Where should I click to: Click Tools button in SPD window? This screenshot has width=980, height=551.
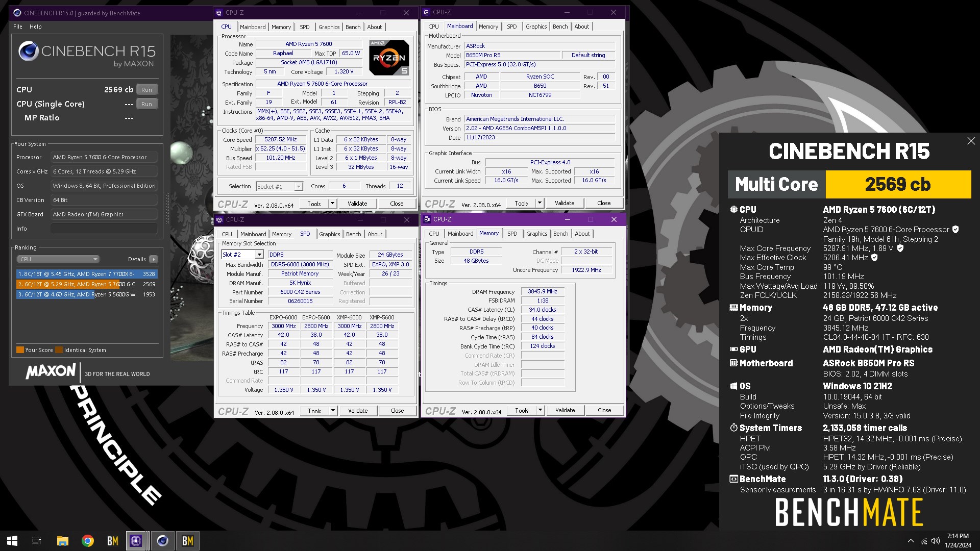[314, 411]
